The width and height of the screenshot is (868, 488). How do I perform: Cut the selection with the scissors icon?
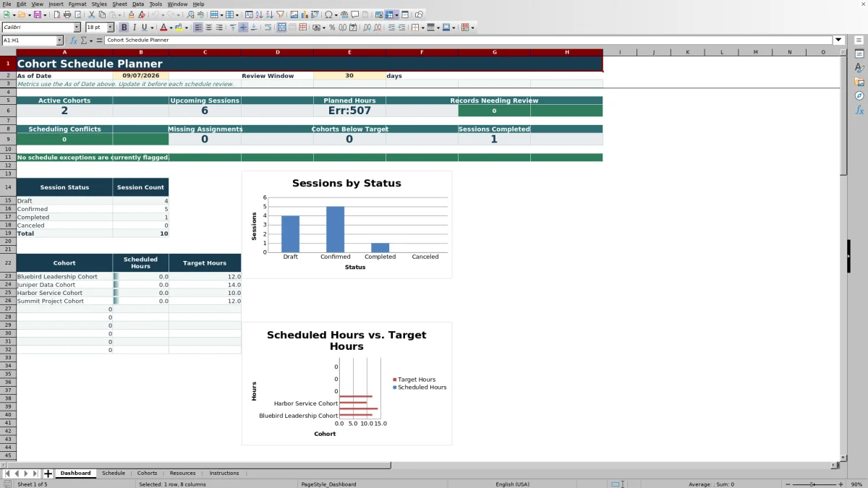tap(92, 14)
